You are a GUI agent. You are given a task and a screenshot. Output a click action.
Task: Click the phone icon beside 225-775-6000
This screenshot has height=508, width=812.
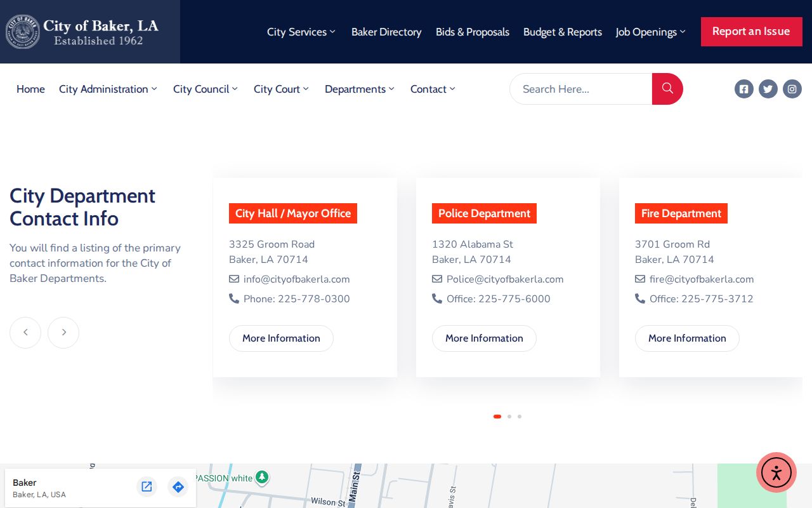[x=437, y=298]
